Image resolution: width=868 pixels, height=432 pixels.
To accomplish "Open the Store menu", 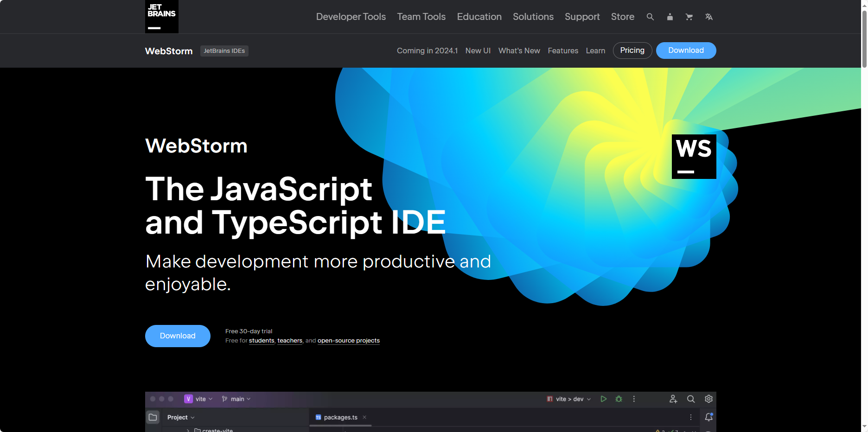I will click(x=623, y=17).
